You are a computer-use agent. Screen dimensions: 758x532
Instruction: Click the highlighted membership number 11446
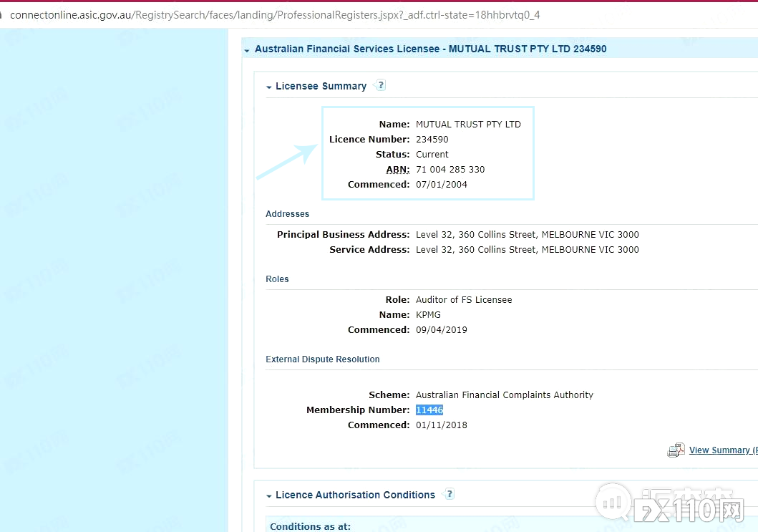pyautogui.click(x=429, y=410)
